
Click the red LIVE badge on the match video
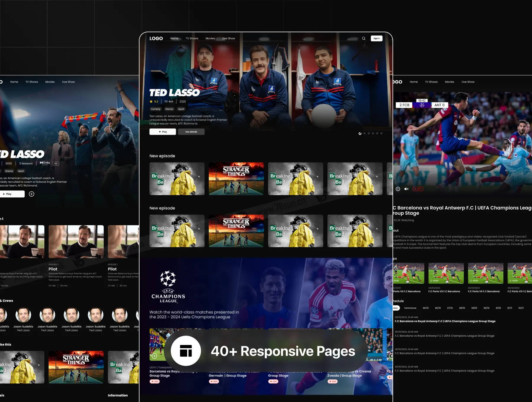(418, 189)
